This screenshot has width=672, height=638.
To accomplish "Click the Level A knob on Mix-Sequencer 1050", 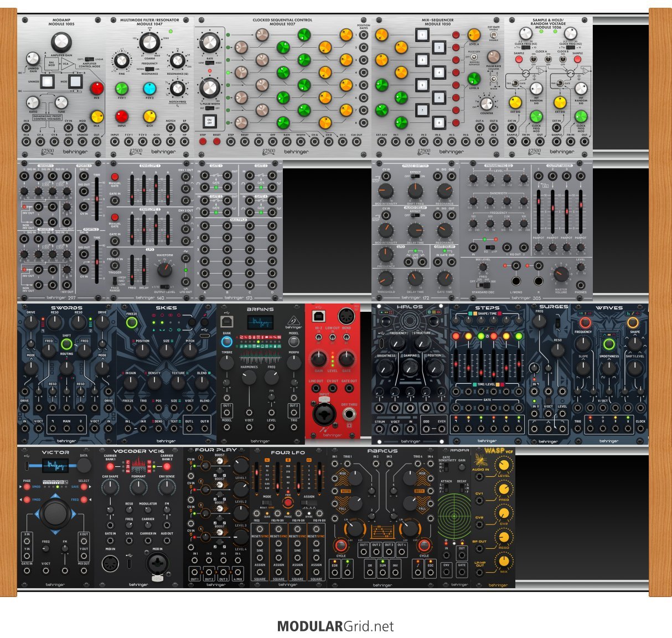I will (x=474, y=35).
